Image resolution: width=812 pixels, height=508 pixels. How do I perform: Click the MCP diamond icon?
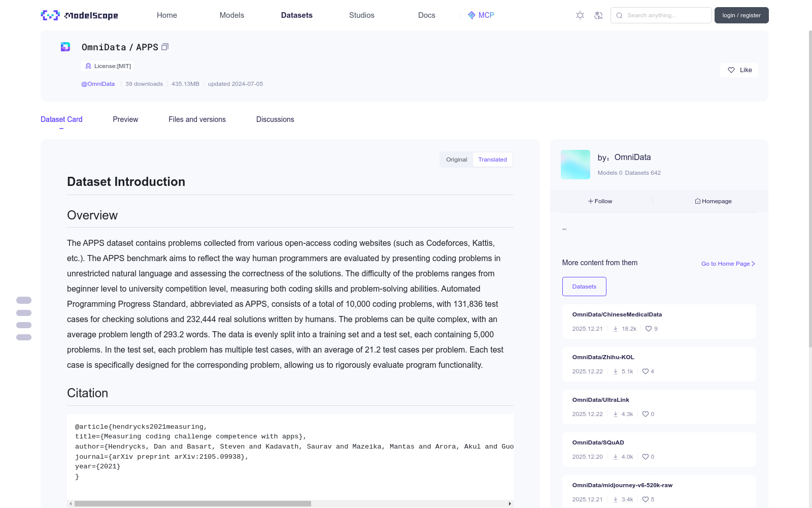pos(471,15)
